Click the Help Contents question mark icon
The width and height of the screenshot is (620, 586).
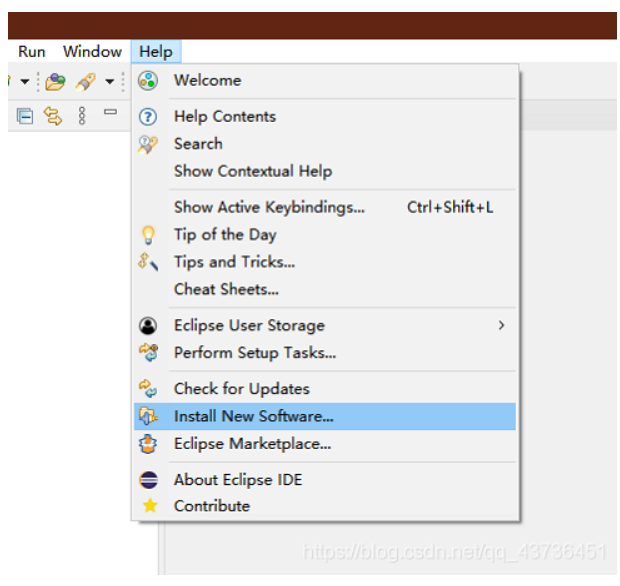(x=148, y=117)
